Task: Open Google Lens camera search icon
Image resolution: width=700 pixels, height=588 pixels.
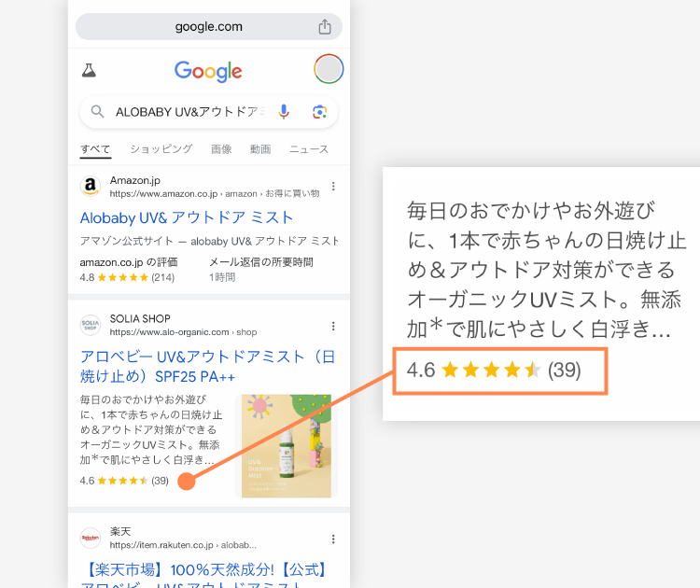Action: [x=319, y=112]
